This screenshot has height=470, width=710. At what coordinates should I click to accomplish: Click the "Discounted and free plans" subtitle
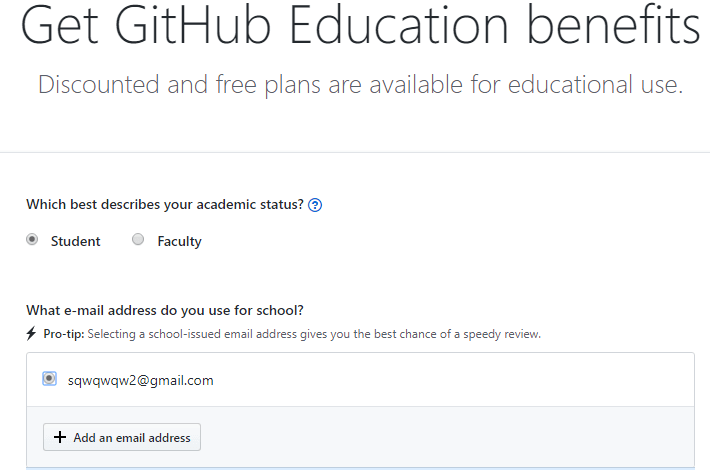(360, 85)
